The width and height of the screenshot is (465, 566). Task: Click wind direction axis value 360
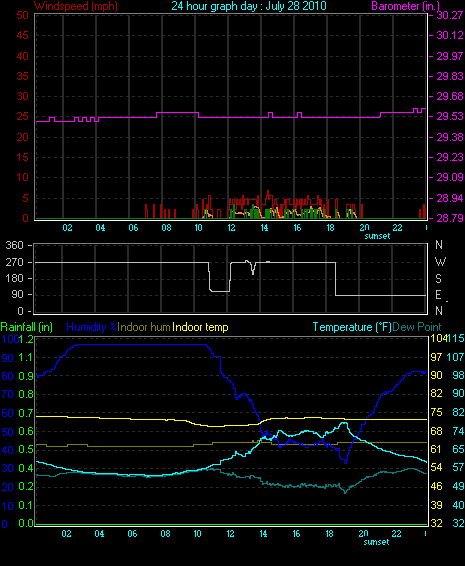point(14,245)
